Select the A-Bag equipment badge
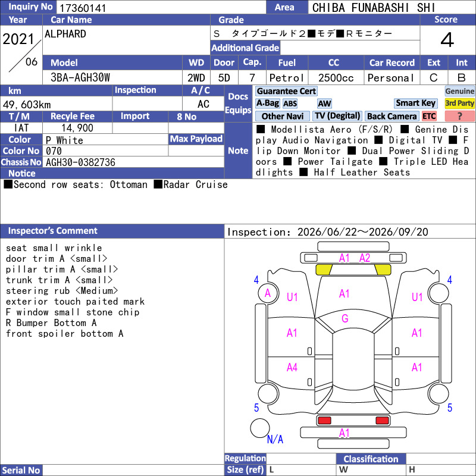This screenshot has width=476, height=476. 267,103
